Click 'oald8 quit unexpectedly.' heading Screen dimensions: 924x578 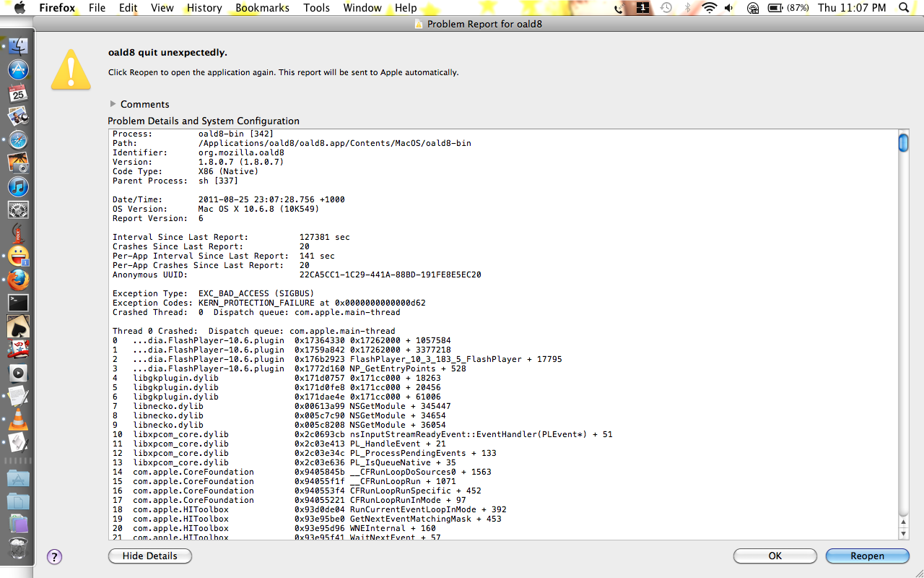(x=167, y=53)
